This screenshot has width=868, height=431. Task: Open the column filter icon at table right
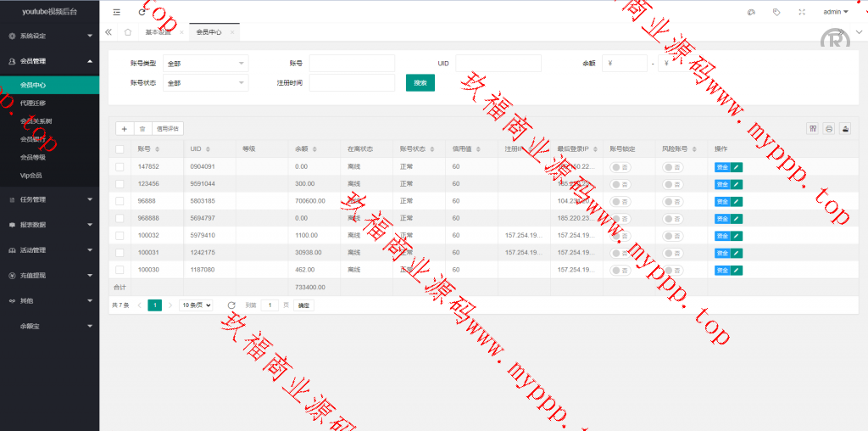(x=812, y=129)
